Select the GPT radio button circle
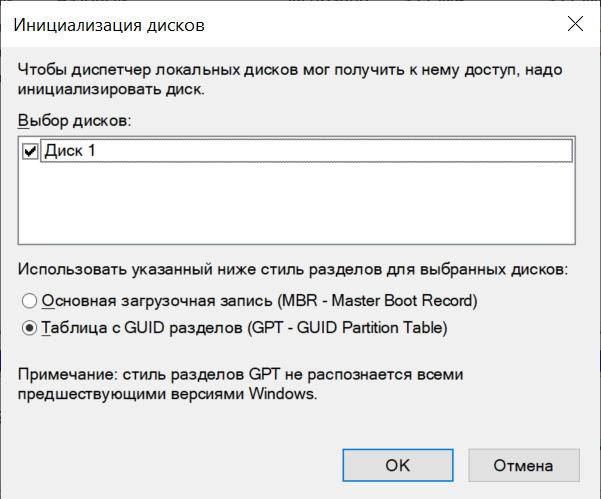This screenshot has width=601, height=499. point(29,326)
